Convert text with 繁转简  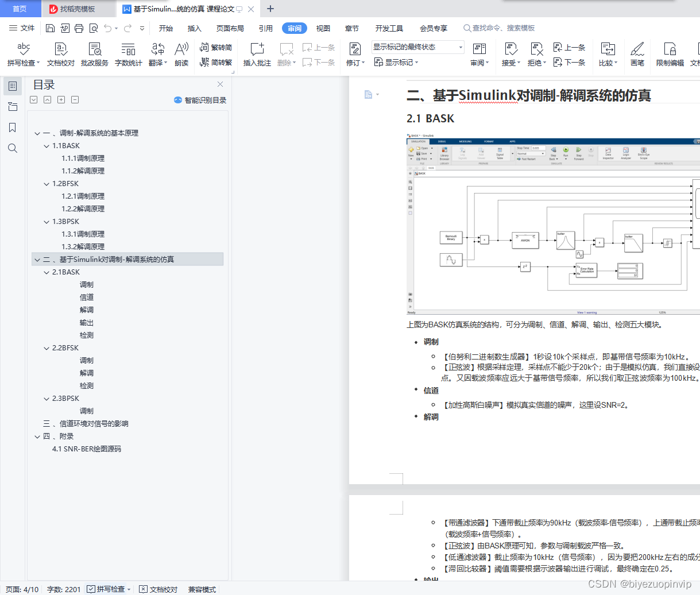pos(216,47)
